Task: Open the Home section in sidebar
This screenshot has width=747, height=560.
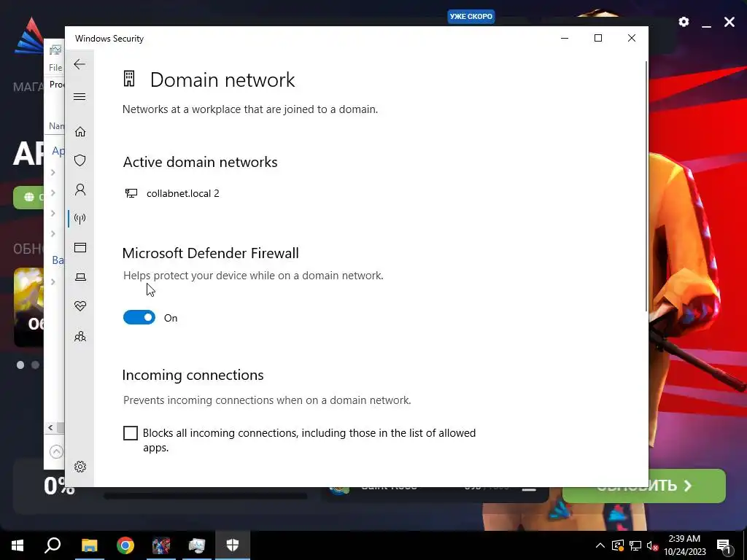Action: (x=80, y=132)
